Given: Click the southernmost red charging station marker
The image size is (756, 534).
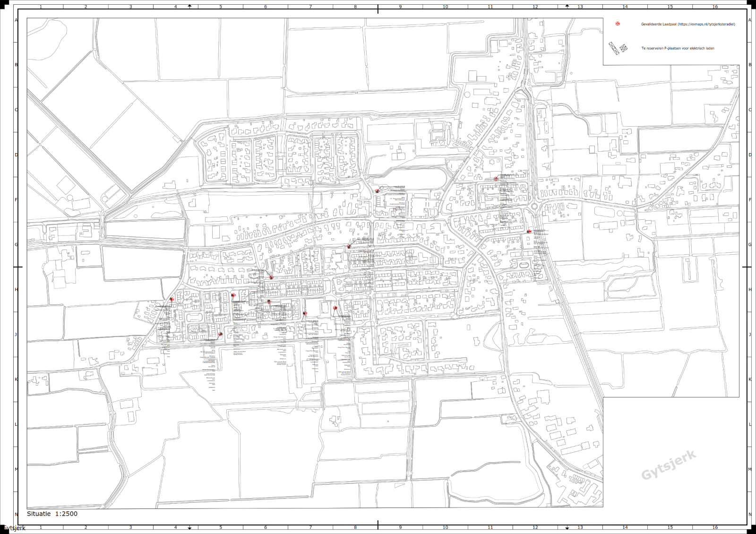Looking at the screenshot, I should [220, 334].
